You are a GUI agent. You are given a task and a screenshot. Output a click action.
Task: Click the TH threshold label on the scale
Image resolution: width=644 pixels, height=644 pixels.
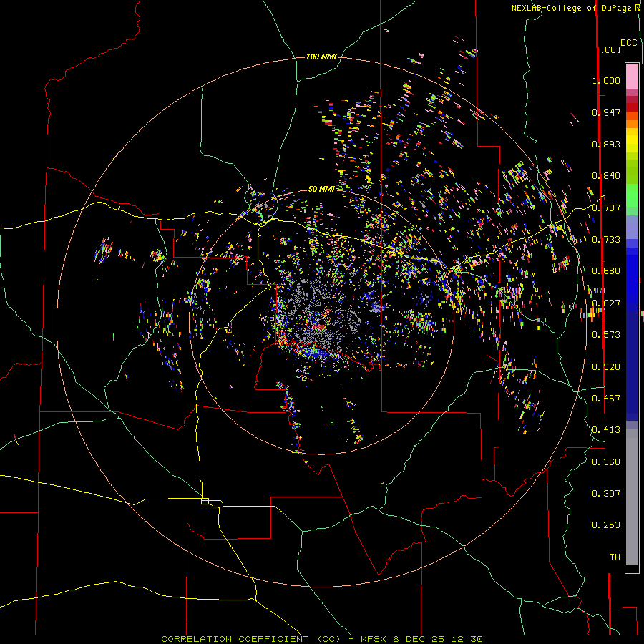(x=615, y=557)
